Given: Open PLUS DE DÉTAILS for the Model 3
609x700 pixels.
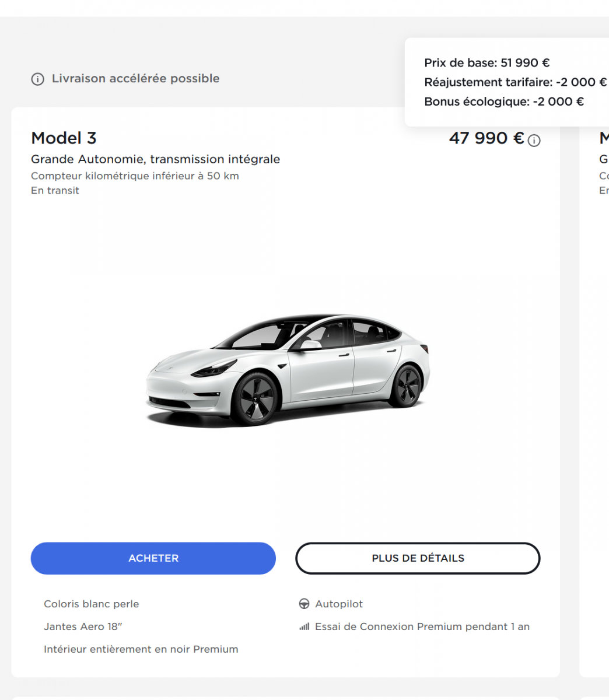Looking at the screenshot, I should (x=418, y=558).
